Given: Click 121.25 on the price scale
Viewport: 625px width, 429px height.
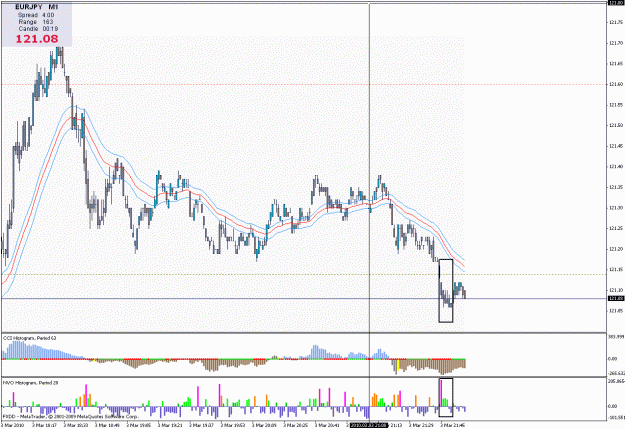Looking at the screenshot, I should click(x=616, y=228).
